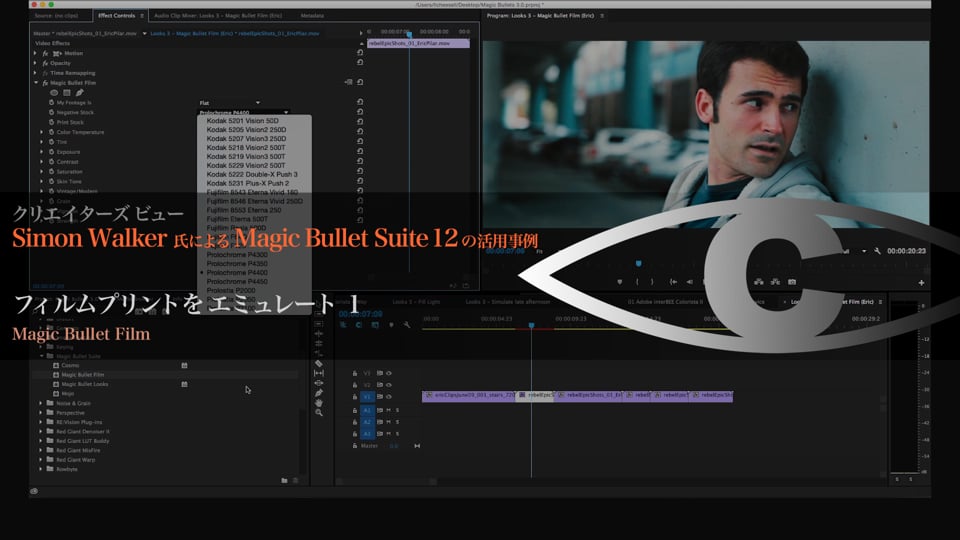The image size is (960, 540).
Task: Toggle V2 track output eye
Action: click(x=389, y=385)
